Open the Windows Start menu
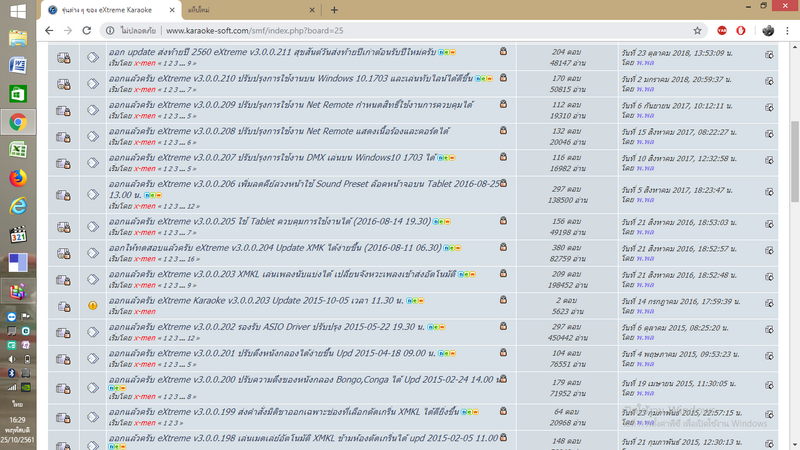Viewport: 800px width, 450px height. pyautogui.click(x=18, y=11)
